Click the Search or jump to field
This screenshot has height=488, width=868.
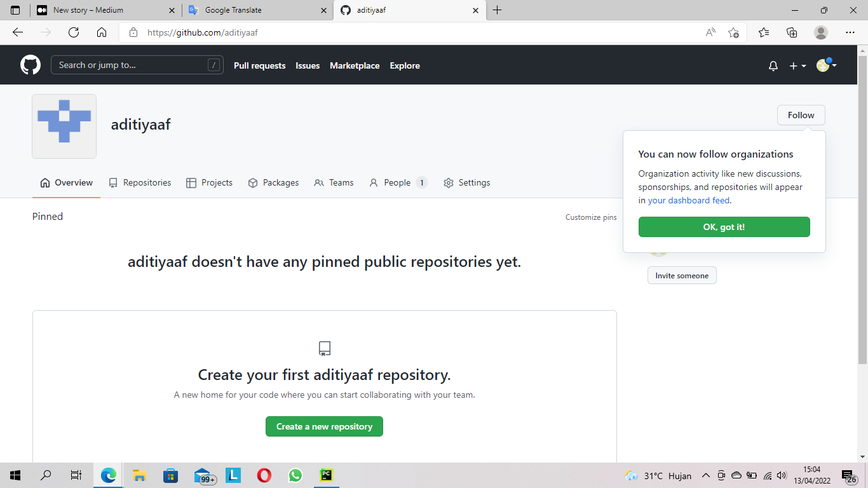pos(137,64)
